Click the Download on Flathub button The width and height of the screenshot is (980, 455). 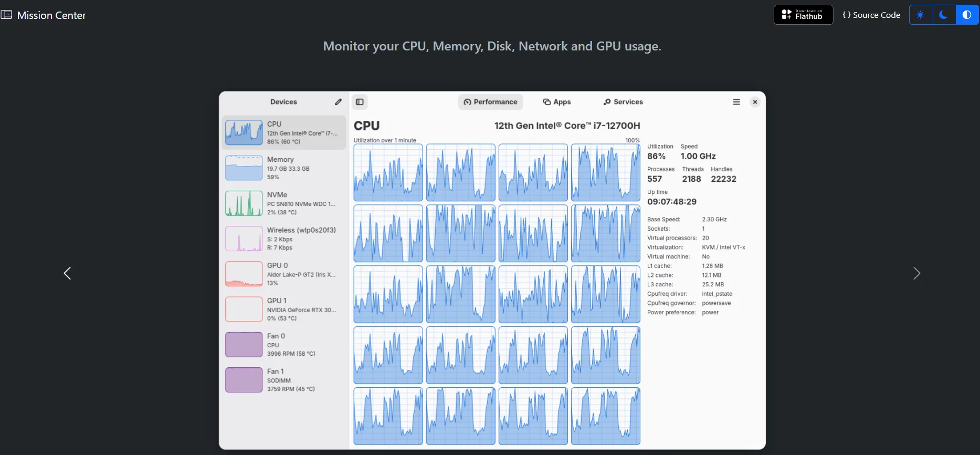[x=803, y=15]
